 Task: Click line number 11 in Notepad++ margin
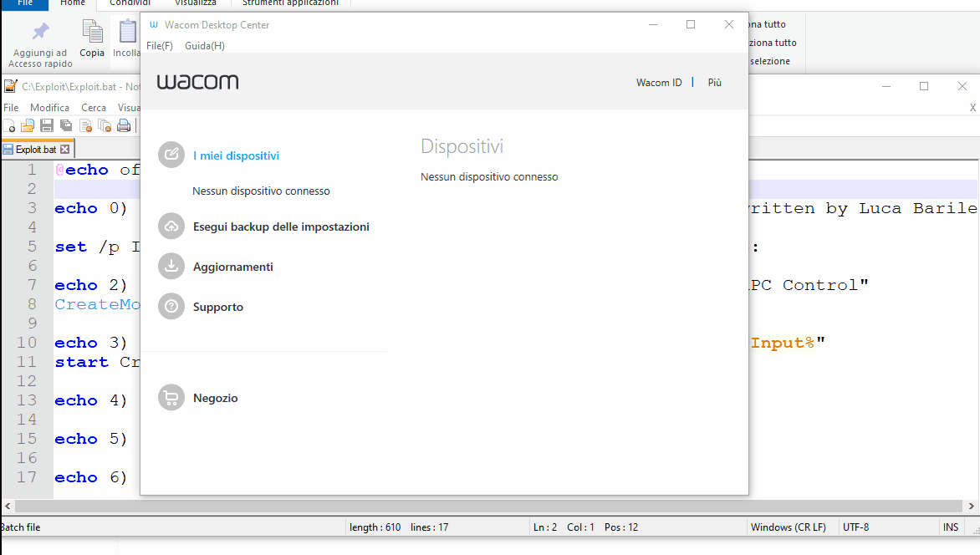[27, 362]
